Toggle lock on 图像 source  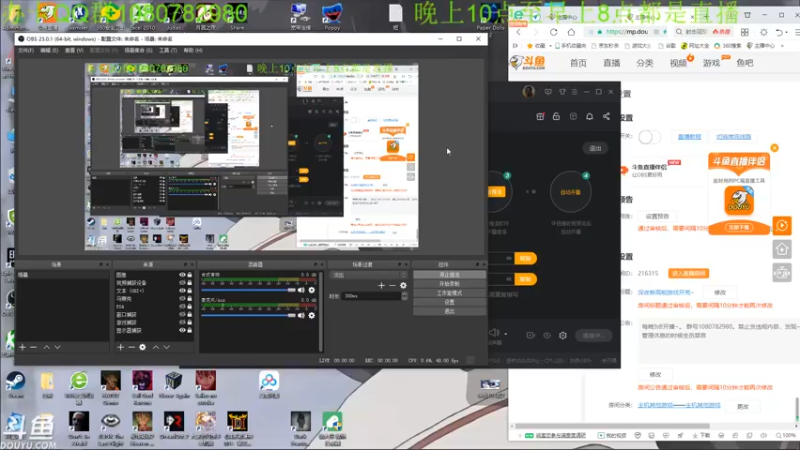pyautogui.click(x=190, y=274)
